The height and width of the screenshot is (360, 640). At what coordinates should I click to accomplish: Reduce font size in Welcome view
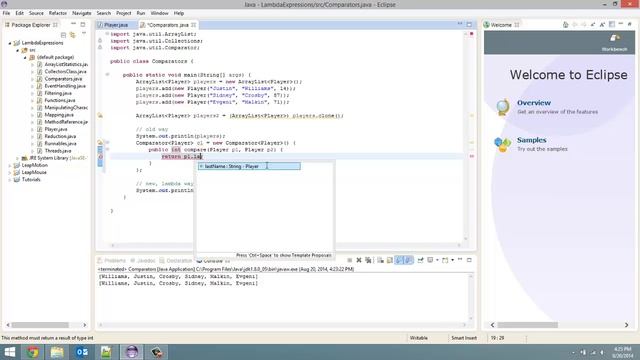(x=593, y=25)
